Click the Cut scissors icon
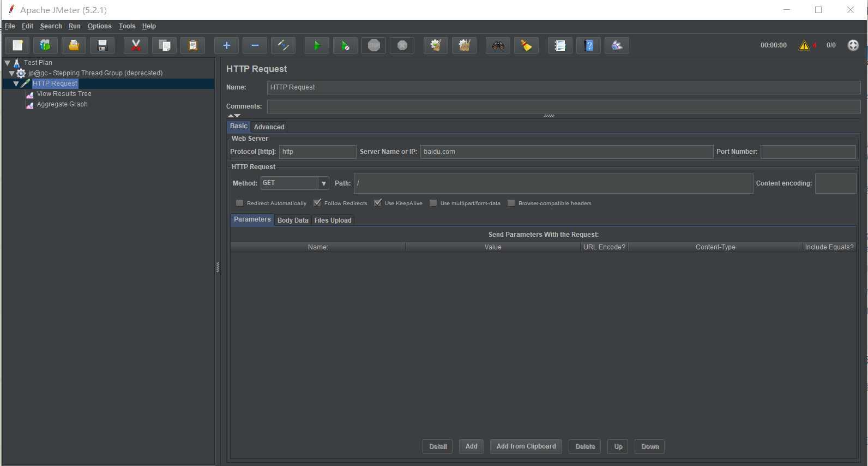The width and height of the screenshot is (868, 466). click(x=136, y=45)
